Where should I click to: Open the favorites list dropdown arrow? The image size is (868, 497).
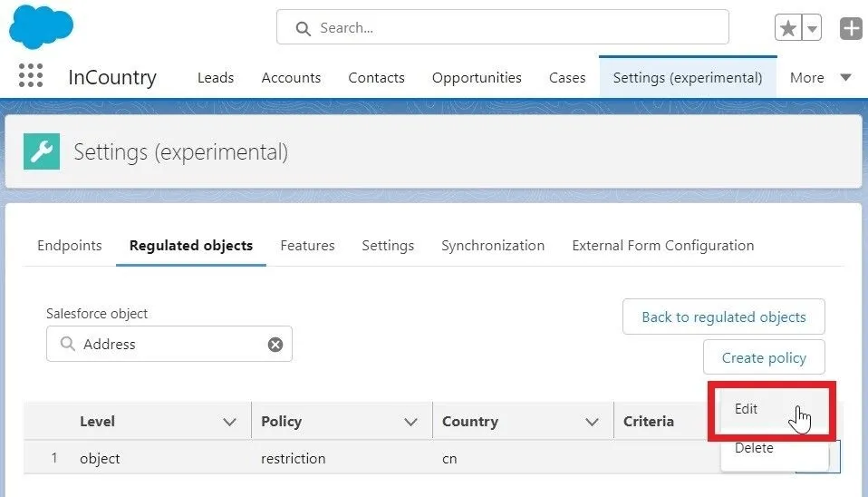pos(813,28)
